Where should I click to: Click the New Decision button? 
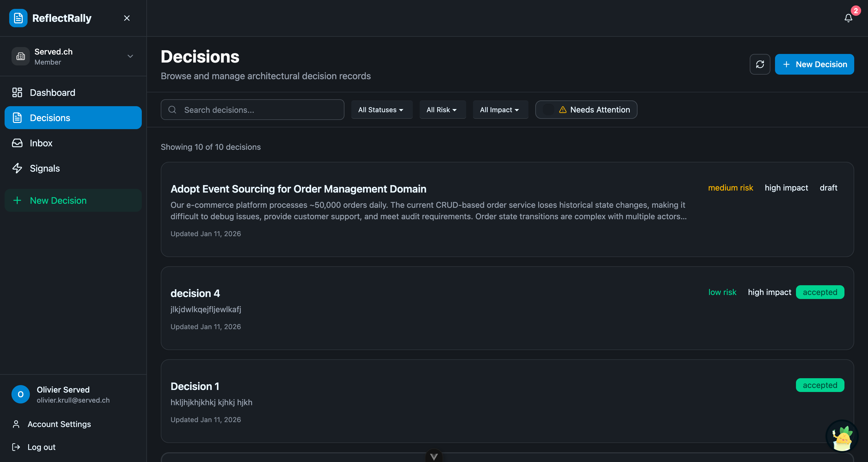coord(814,64)
